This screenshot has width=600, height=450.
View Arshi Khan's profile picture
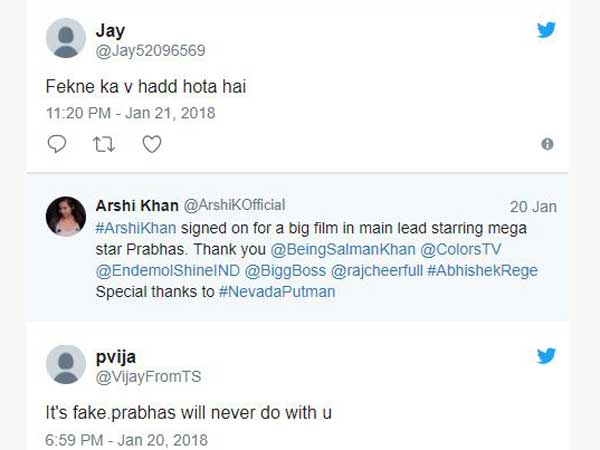click(66, 216)
